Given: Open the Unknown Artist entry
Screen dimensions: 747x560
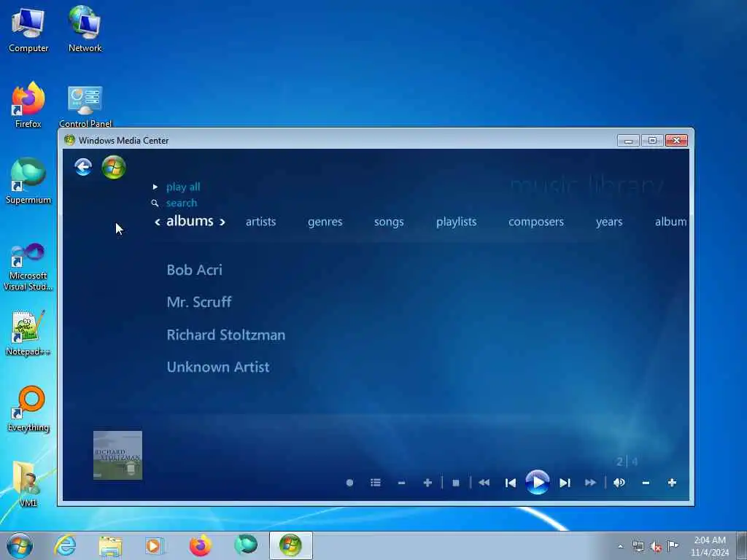Looking at the screenshot, I should [218, 367].
